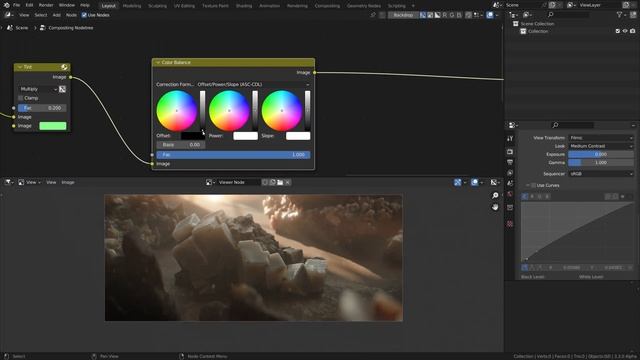Viewport: 640px width, 360px height.
Task: Select backdrop Blue channel button
Action: [x=459, y=15]
